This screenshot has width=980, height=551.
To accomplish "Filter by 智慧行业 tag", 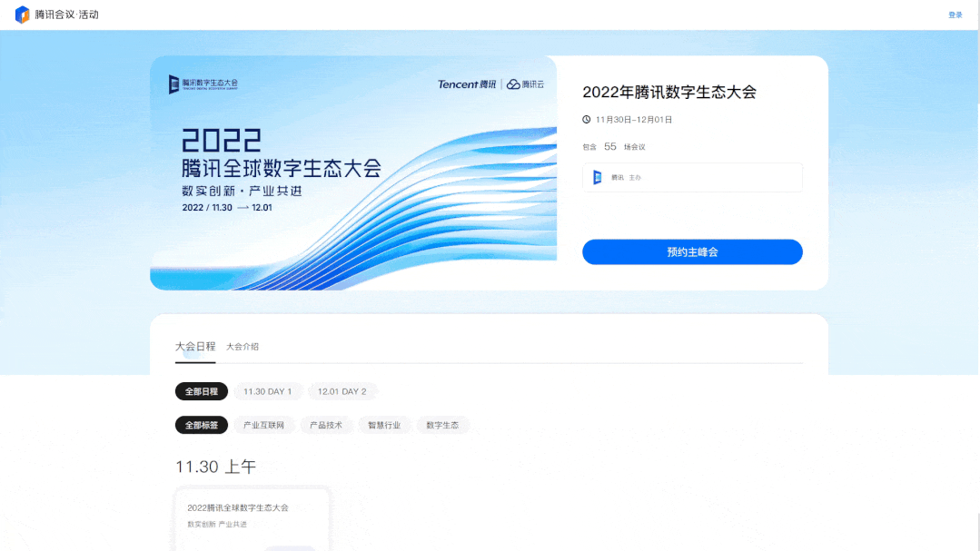I will (384, 426).
